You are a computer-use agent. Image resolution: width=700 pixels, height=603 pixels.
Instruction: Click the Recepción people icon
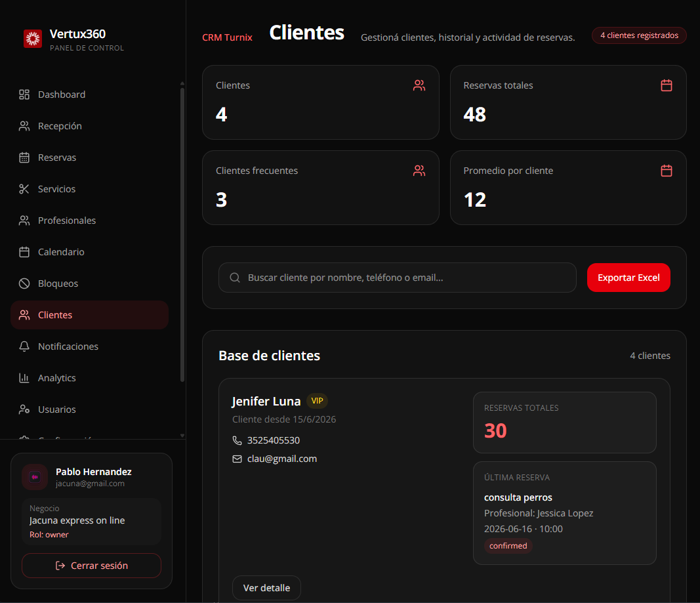coord(24,127)
